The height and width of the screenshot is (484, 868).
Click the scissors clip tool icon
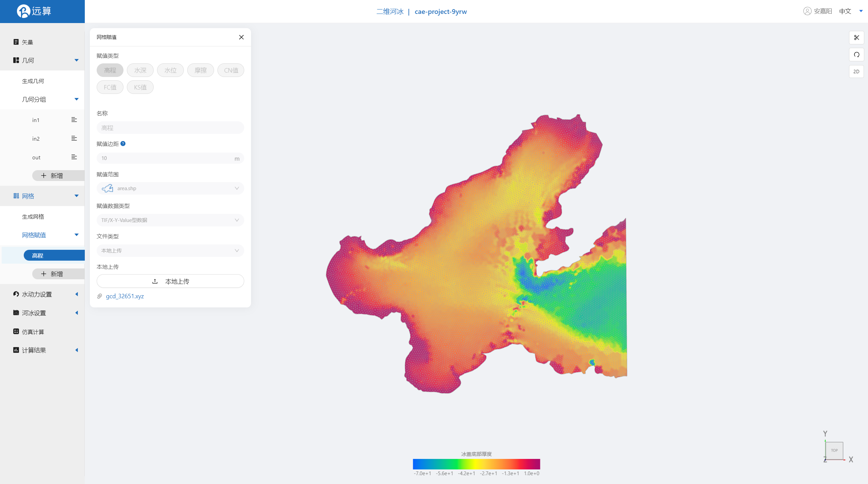pos(856,38)
